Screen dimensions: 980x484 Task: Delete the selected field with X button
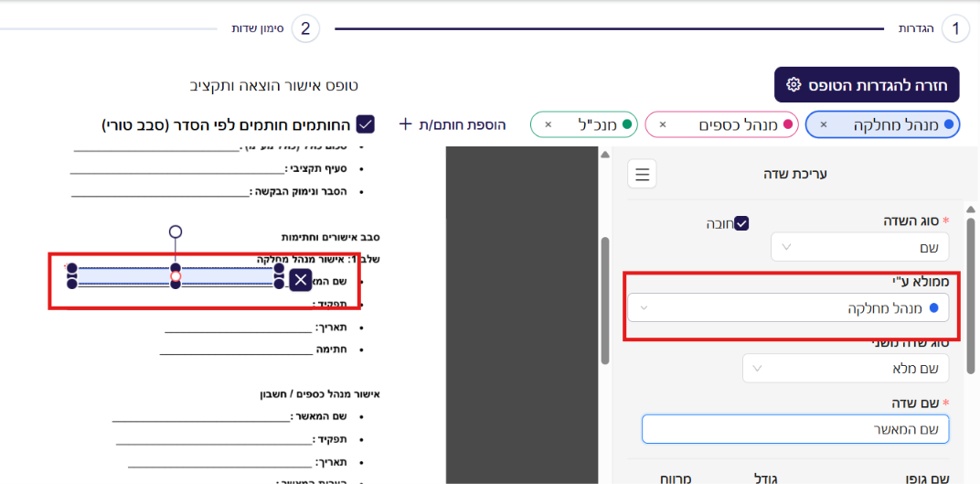coord(301,280)
